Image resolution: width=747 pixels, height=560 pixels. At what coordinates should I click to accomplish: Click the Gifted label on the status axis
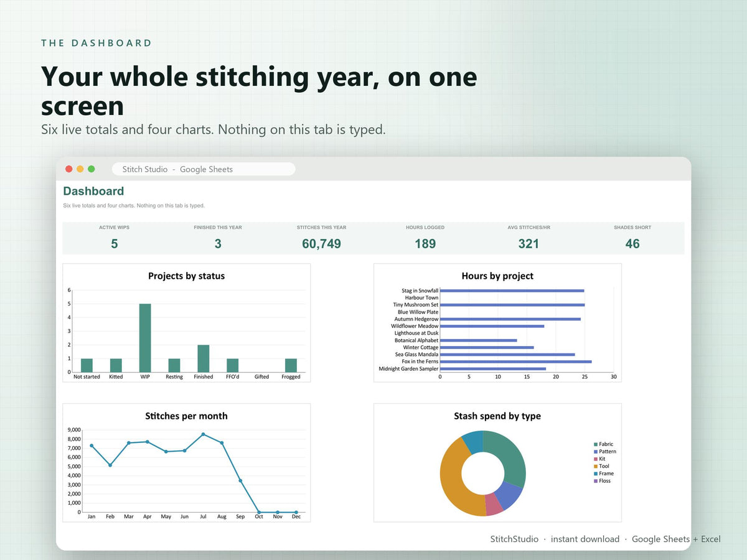point(261,377)
